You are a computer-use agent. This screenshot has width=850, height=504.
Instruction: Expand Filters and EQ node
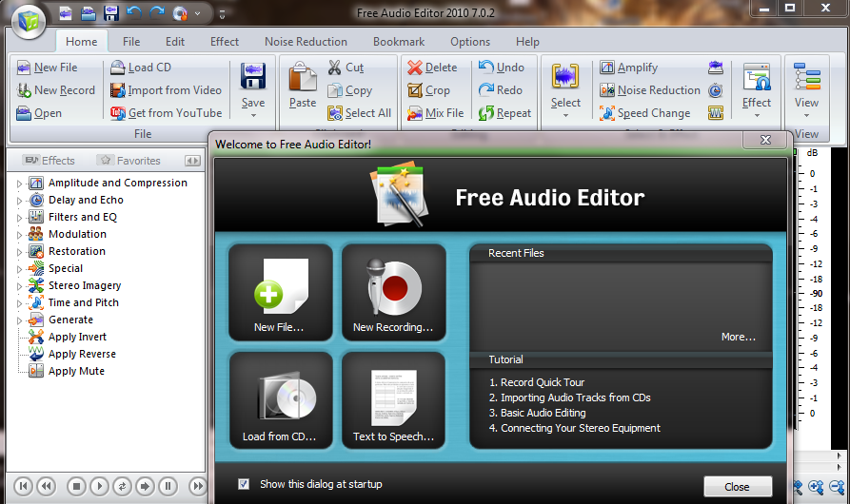click(x=20, y=218)
